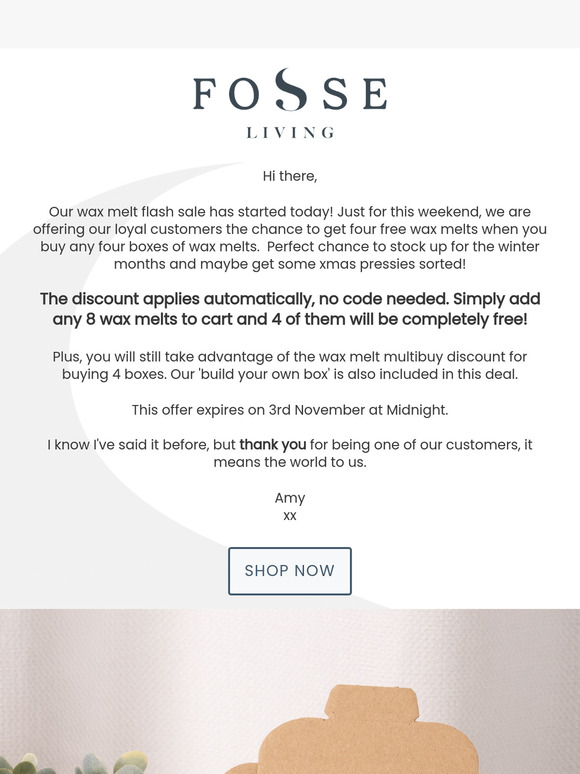Click the Fosse Living logo

point(290,104)
